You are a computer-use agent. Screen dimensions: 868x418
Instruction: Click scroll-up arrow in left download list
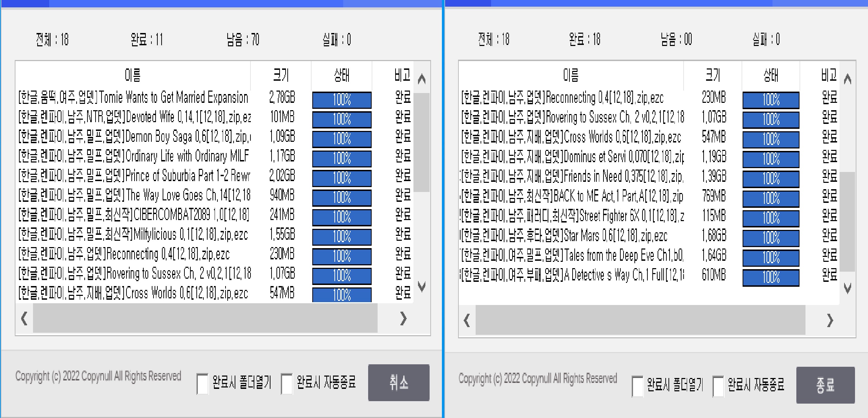[422, 79]
